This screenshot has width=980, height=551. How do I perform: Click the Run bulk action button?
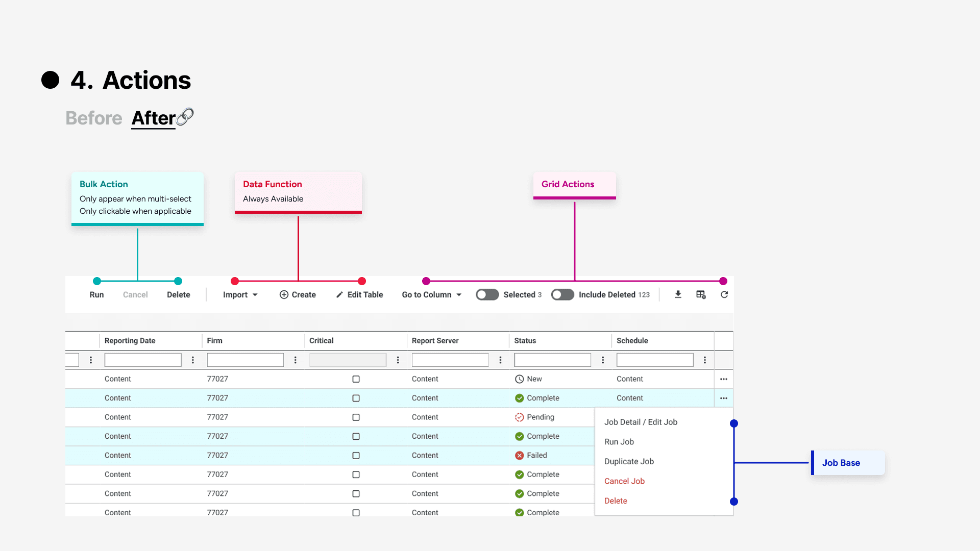point(96,295)
